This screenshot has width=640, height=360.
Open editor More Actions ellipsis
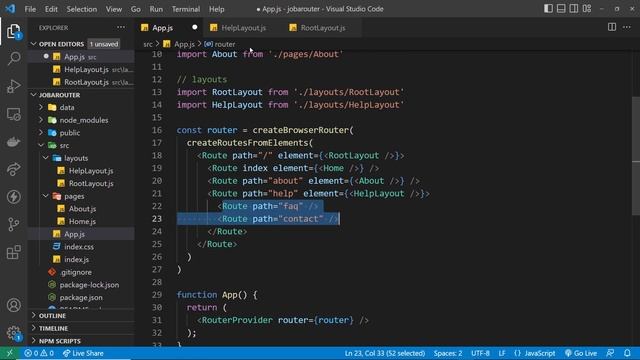(x=627, y=27)
